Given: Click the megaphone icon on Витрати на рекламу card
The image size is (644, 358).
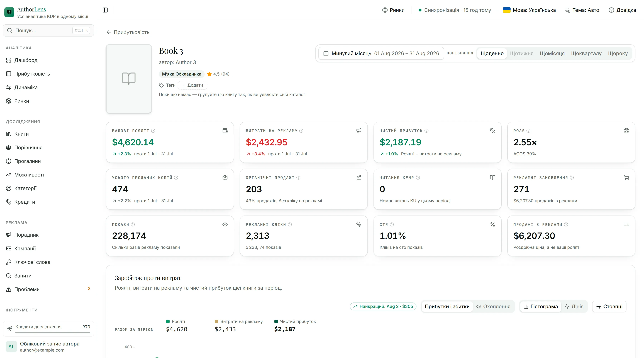Looking at the screenshot, I should [x=359, y=131].
